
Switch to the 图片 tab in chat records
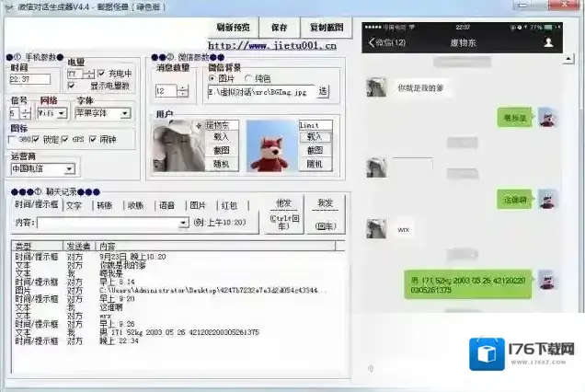pyautogui.click(x=198, y=206)
